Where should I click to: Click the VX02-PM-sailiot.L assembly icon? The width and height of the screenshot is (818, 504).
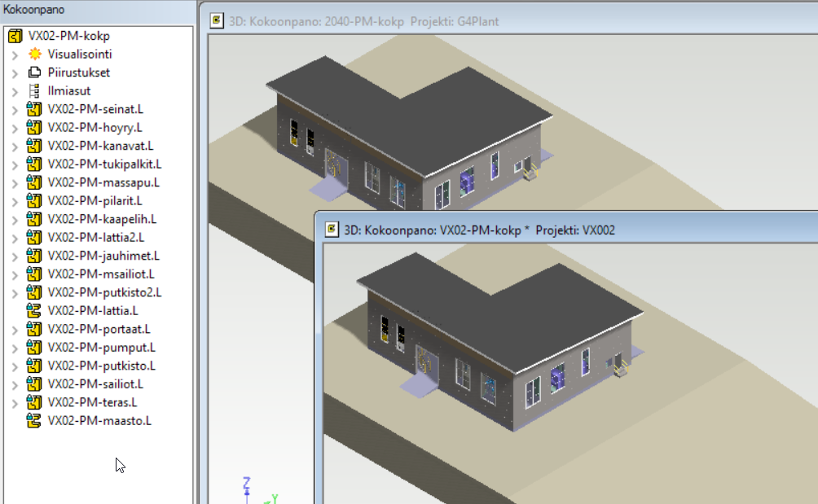click(34, 384)
